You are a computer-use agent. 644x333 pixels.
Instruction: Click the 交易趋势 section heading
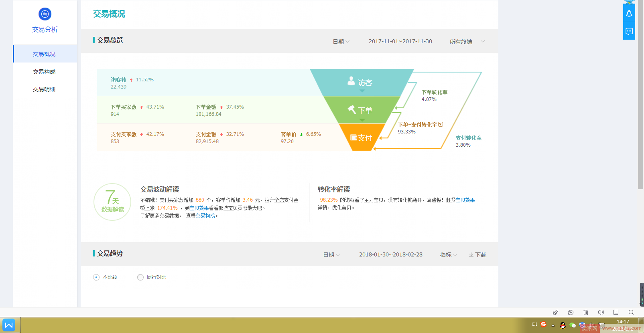click(x=110, y=253)
